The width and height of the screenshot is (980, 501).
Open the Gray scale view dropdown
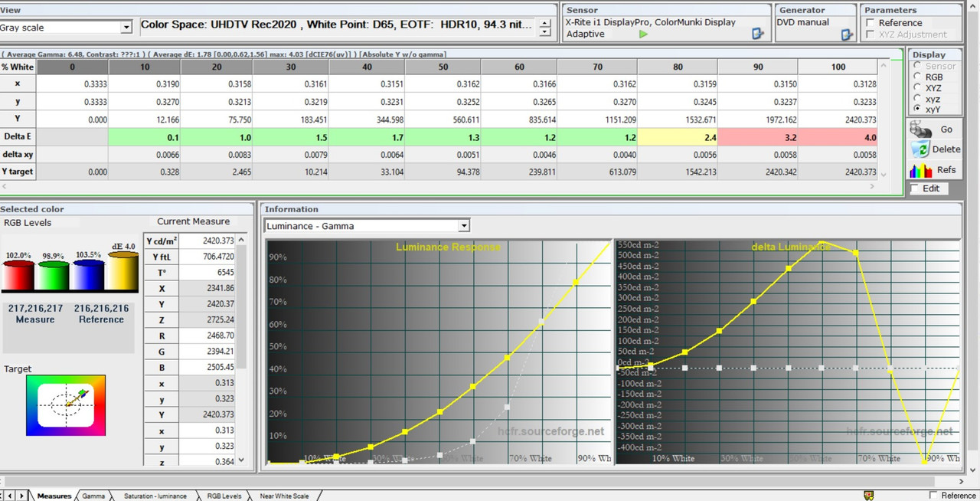point(126,28)
